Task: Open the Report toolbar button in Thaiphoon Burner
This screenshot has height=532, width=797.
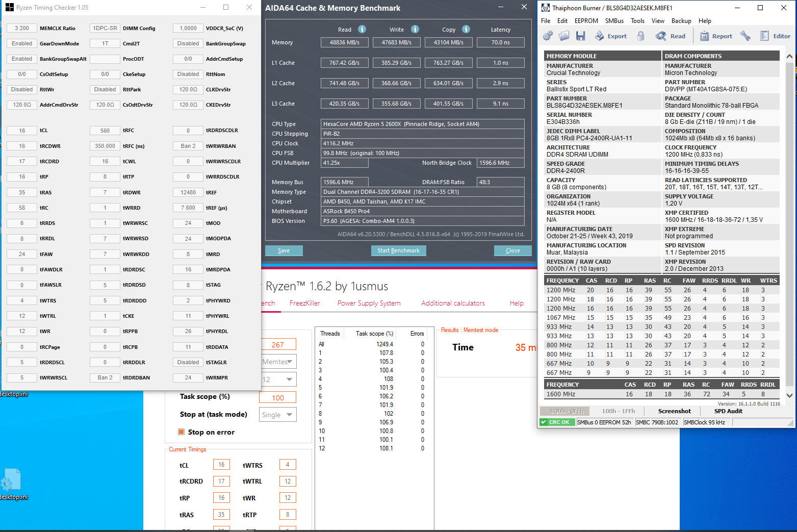Action: coord(716,36)
